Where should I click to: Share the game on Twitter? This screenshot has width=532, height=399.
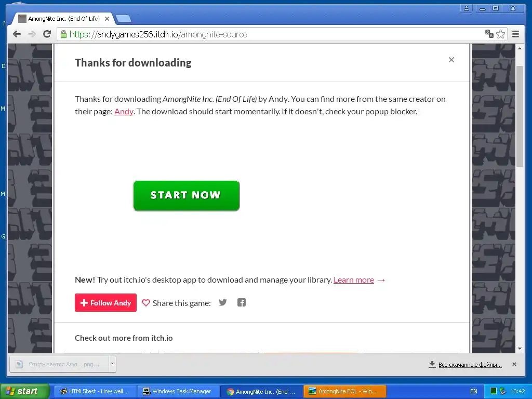(222, 302)
